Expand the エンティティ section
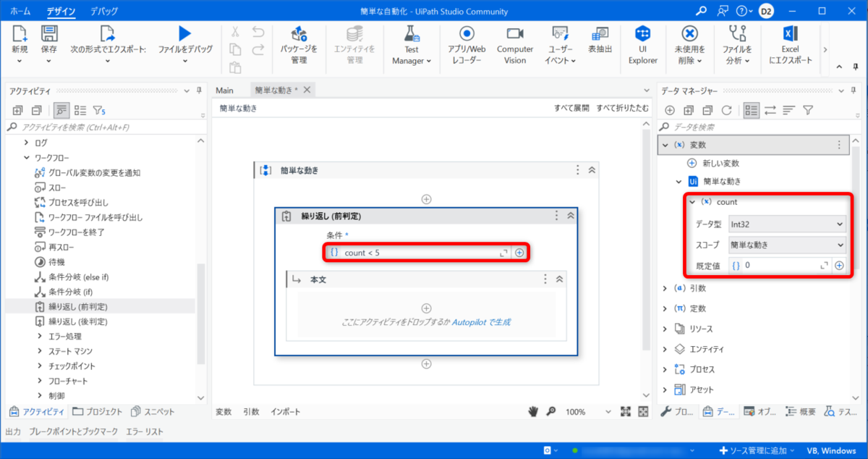Image resolution: width=868 pixels, height=459 pixels. 665,348
